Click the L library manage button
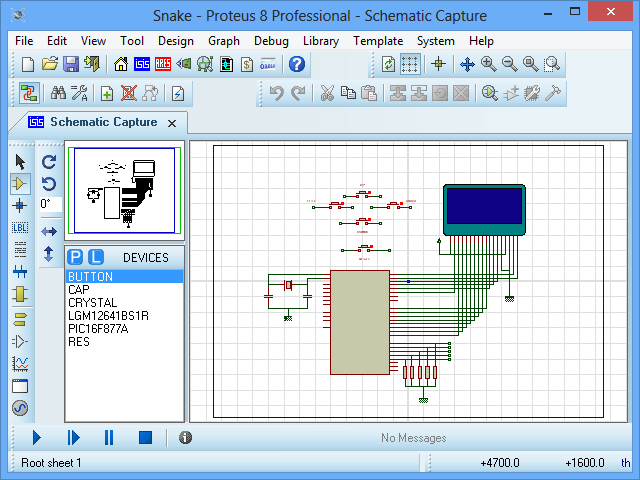 click(x=96, y=257)
